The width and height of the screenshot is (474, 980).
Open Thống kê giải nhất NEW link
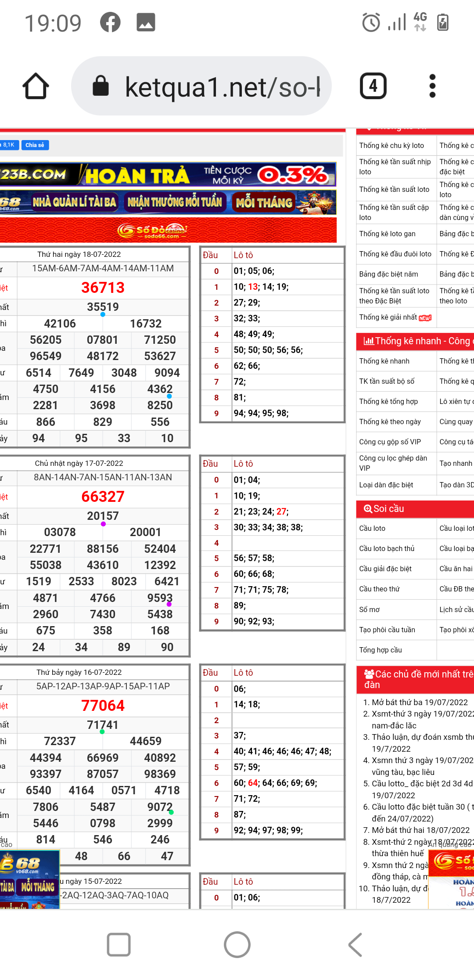click(395, 317)
